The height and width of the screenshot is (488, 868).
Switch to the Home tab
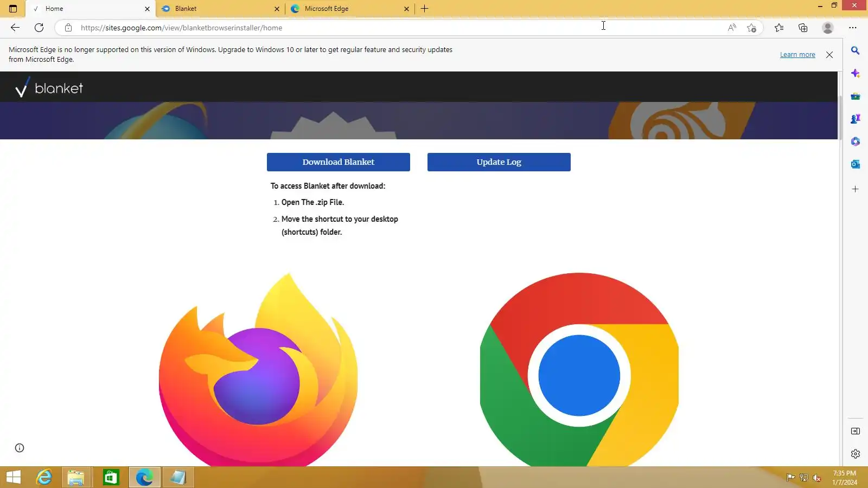(x=90, y=9)
